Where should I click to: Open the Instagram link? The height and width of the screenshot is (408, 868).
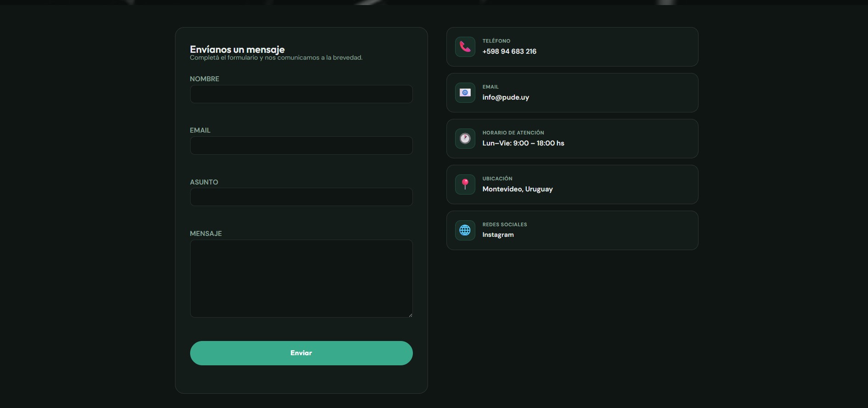498,235
